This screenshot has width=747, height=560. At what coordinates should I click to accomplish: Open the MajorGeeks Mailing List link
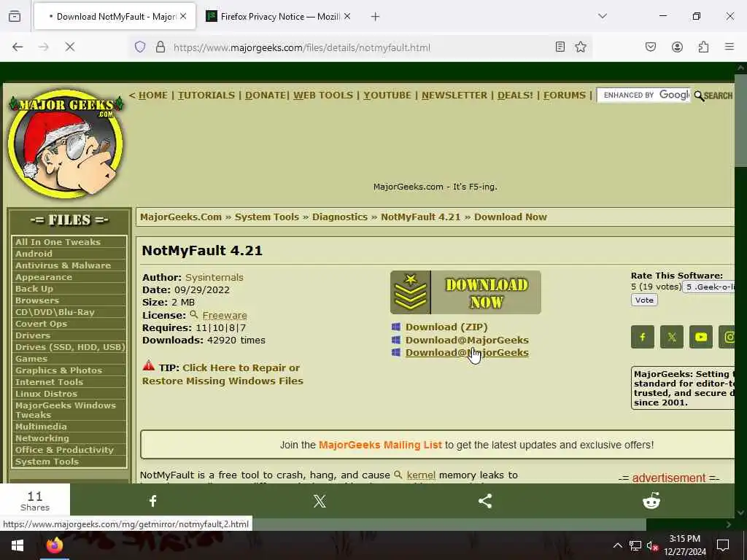[x=380, y=445]
